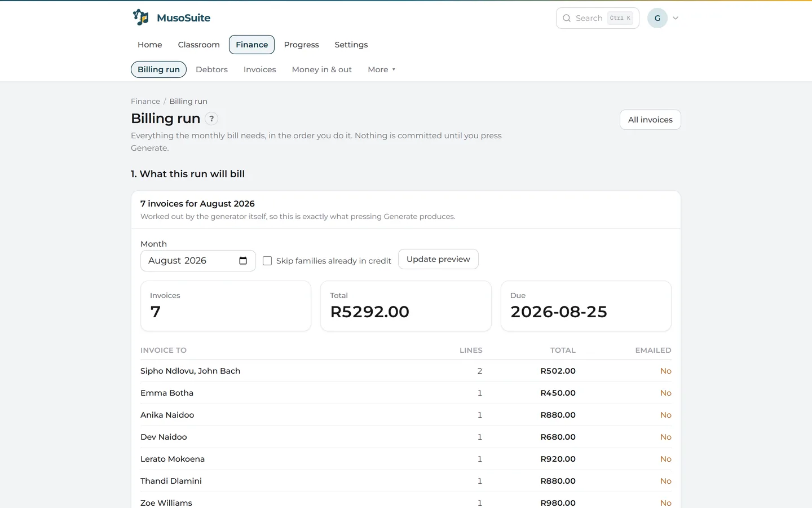812x508 pixels.
Task: Click the R680.00 total amount
Action: pyautogui.click(x=558, y=437)
